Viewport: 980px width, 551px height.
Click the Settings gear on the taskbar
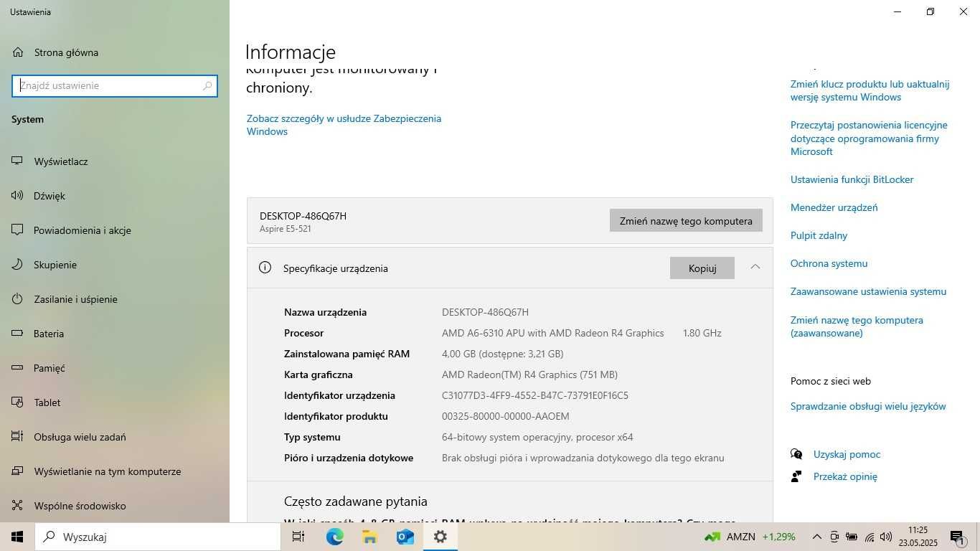(440, 537)
